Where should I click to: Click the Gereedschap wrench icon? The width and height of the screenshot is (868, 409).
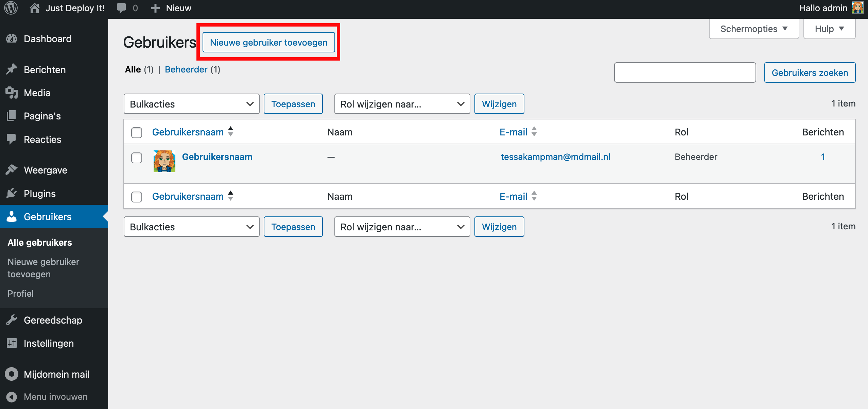click(12, 320)
